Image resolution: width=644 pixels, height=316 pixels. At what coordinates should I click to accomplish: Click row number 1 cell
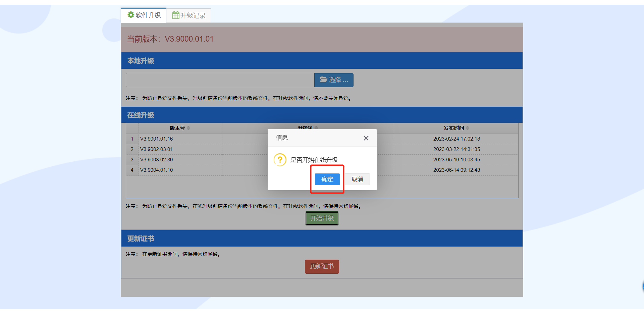132,139
